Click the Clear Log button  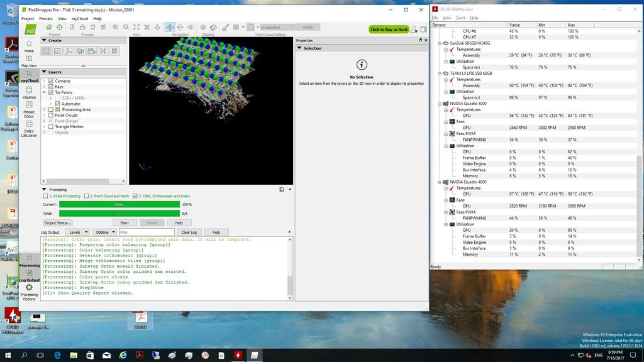pyautogui.click(x=189, y=233)
